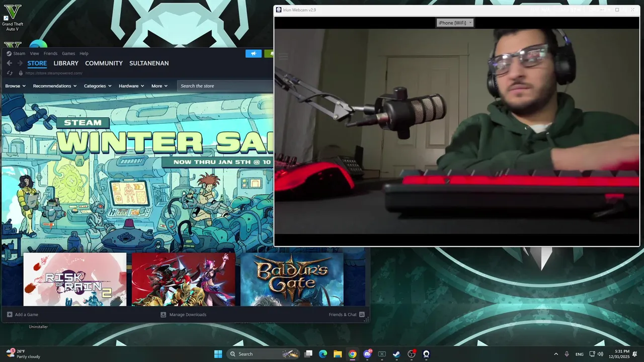Image resolution: width=644 pixels, height=362 pixels.
Task: Expand the Recommendations dropdown
Action: tap(55, 86)
